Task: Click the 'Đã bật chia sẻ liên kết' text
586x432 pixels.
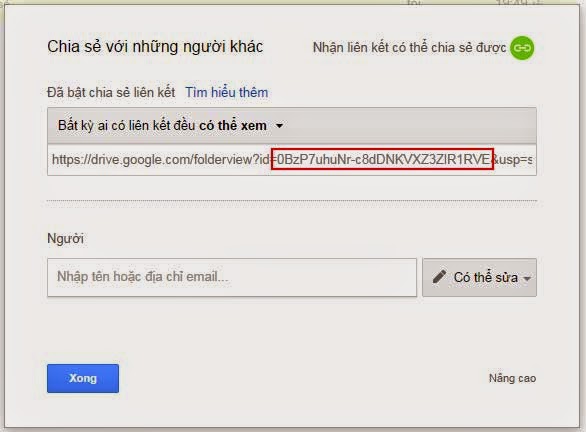Action: 111,92
